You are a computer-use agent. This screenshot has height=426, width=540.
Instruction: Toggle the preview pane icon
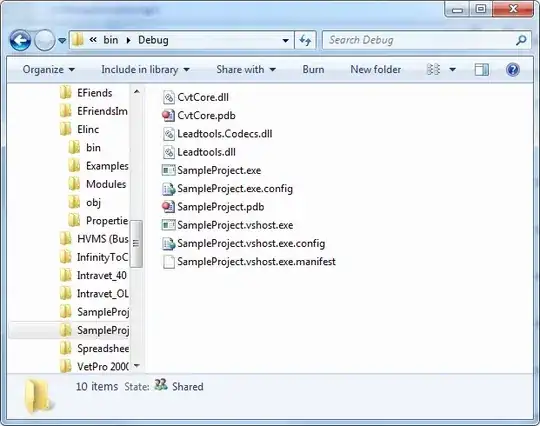point(481,70)
